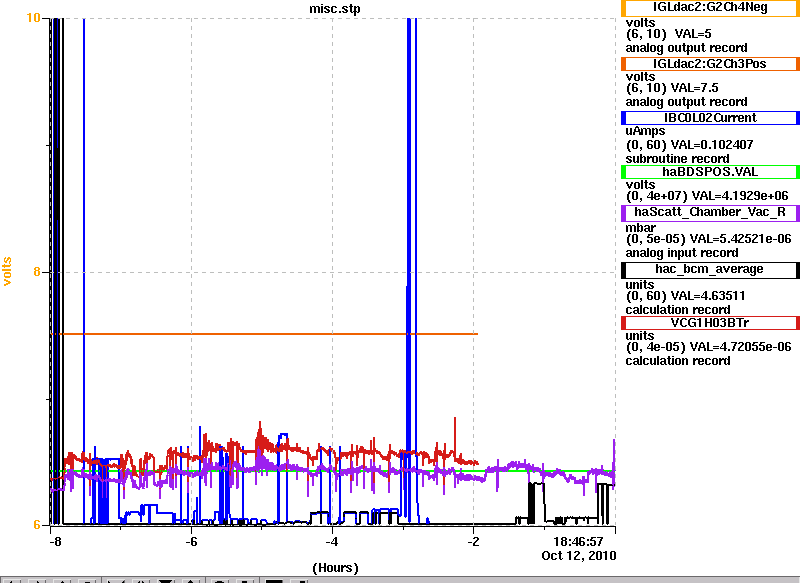800x583 pixels.
Task: Click calculation record under VCG1H03BTr
Action: pyautogui.click(x=678, y=361)
